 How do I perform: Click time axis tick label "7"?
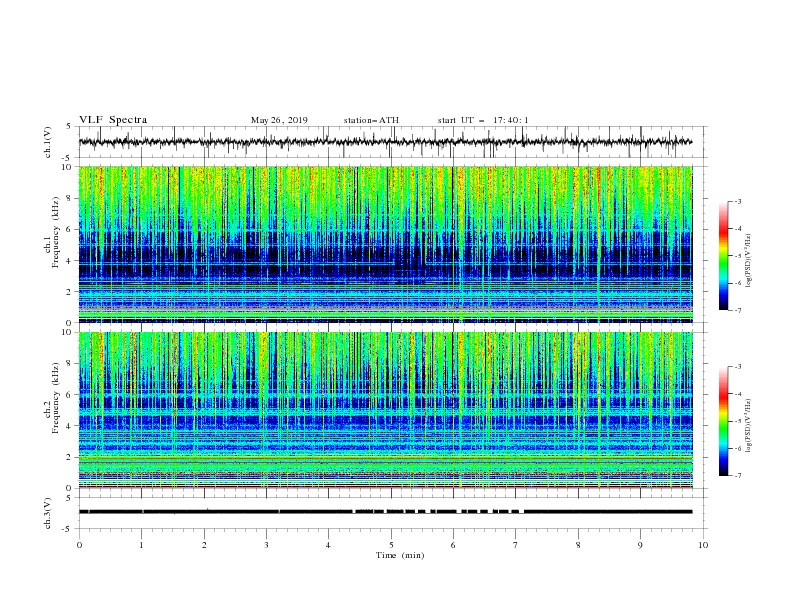516,545
